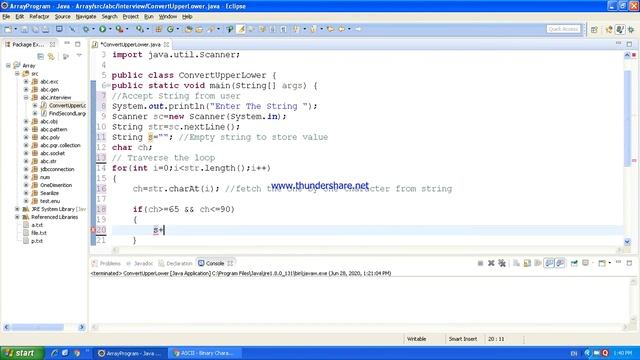Screen dimensions: 640x360
Task: Close the ConvertUpperLower.java editor tab
Action: (167, 44)
